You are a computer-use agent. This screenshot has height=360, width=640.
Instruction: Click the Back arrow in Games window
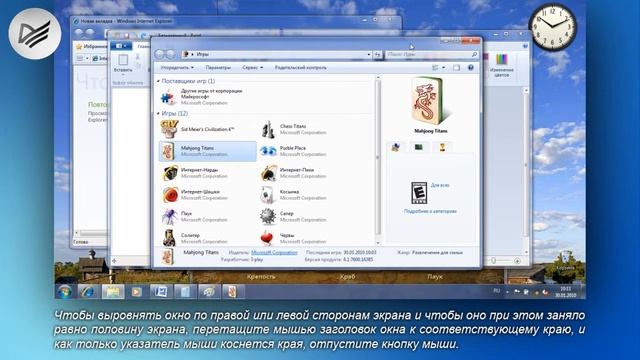(x=160, y=54)
